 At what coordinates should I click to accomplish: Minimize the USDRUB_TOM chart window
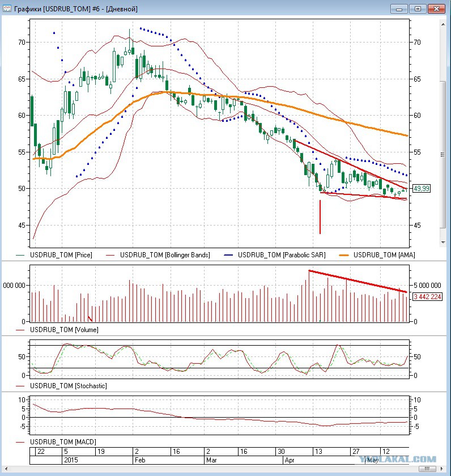pyautogui.click(x=399, y=9)
